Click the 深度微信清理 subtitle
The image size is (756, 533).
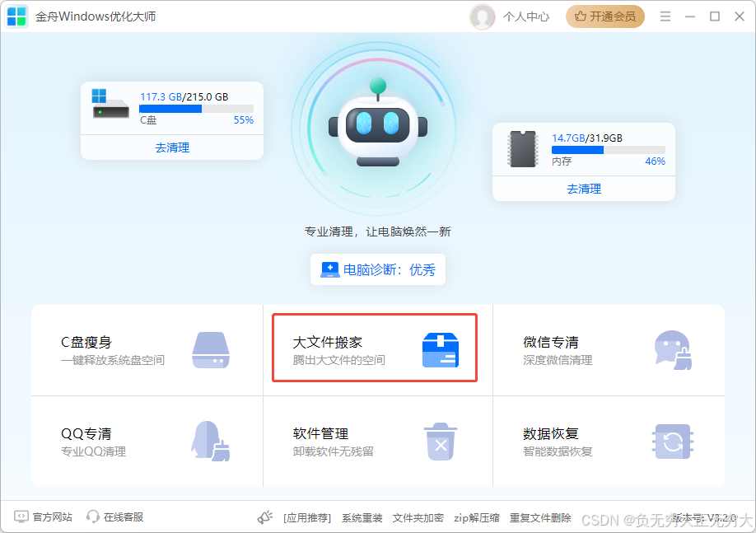pyautogui.click(x=558, y=360)
